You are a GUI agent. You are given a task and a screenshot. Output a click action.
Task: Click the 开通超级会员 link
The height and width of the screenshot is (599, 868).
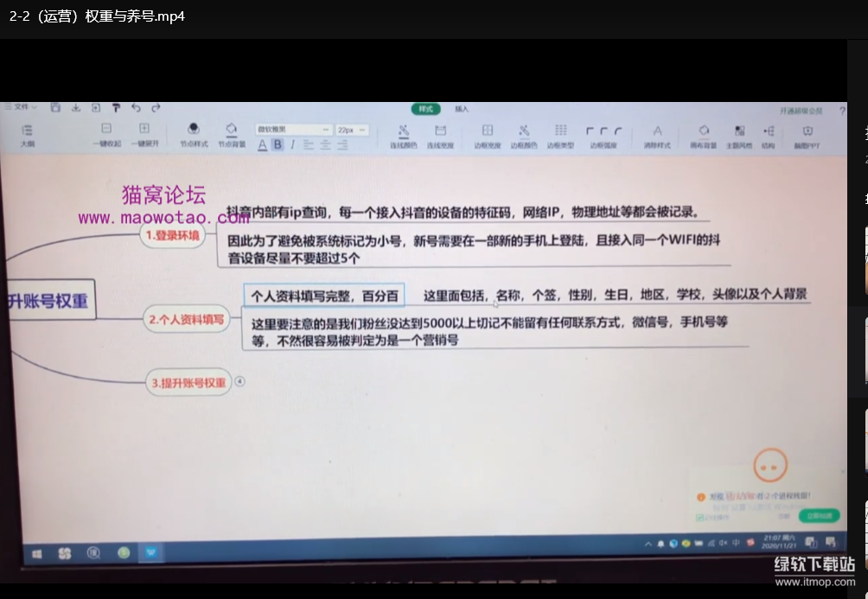click(801, 112)
